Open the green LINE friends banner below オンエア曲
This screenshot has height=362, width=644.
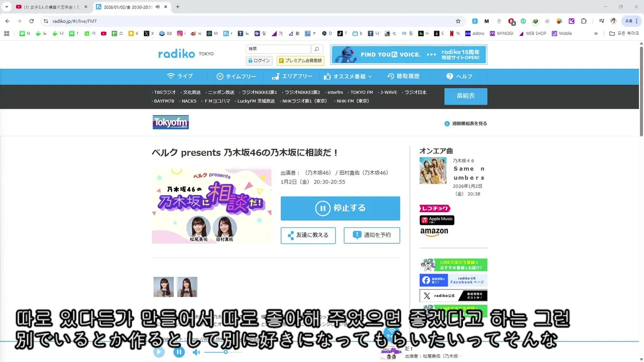tap(453, 265)
